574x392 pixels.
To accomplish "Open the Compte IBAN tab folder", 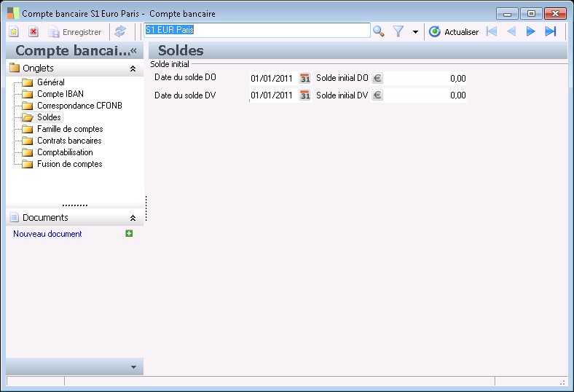I will pos(52,94).
